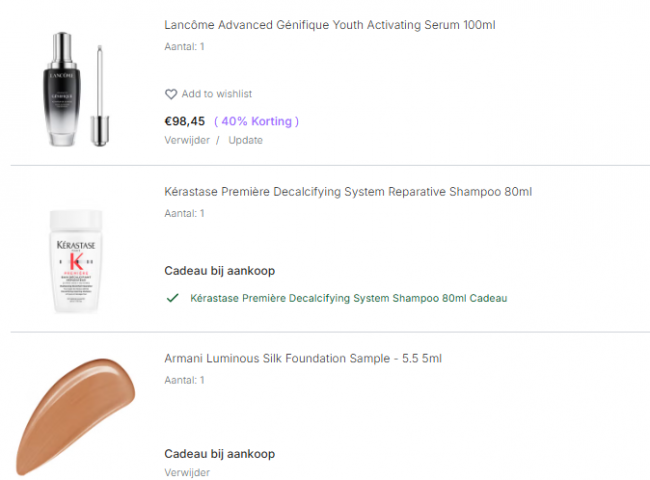Click Aantal quantity under Armani sample
Screen dimensions: 650x480
click(x=184, y=380)
